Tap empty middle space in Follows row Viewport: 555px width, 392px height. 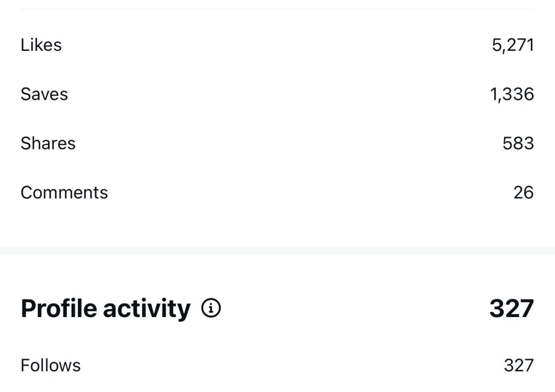click(x=277, y=365)
